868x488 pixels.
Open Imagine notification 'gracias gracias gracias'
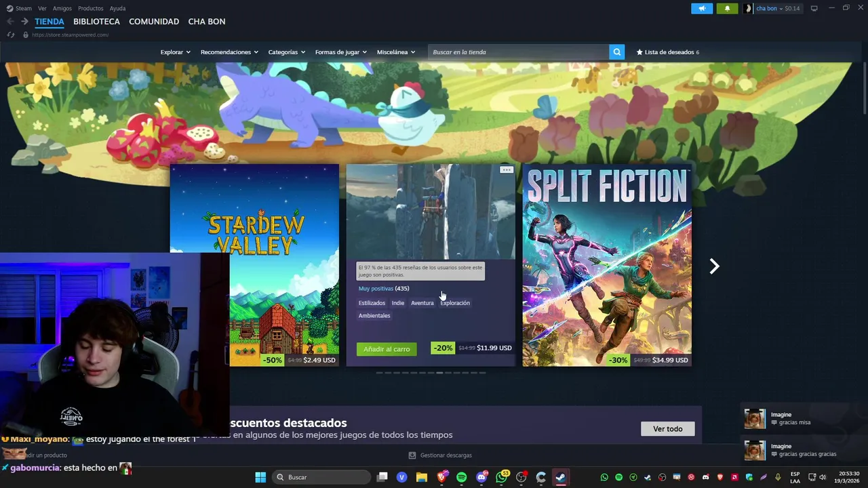coord(803,450)
